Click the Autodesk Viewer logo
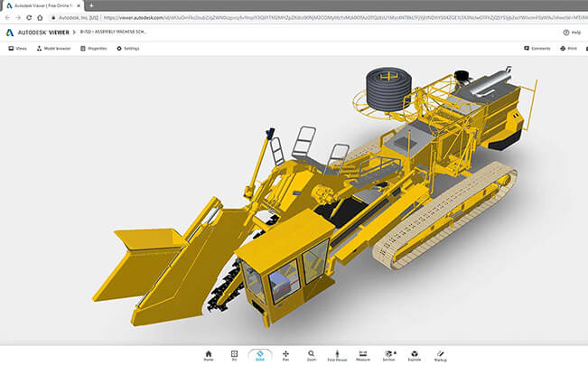Viewport: 588px width, 366px height. (x=38, y=33)
